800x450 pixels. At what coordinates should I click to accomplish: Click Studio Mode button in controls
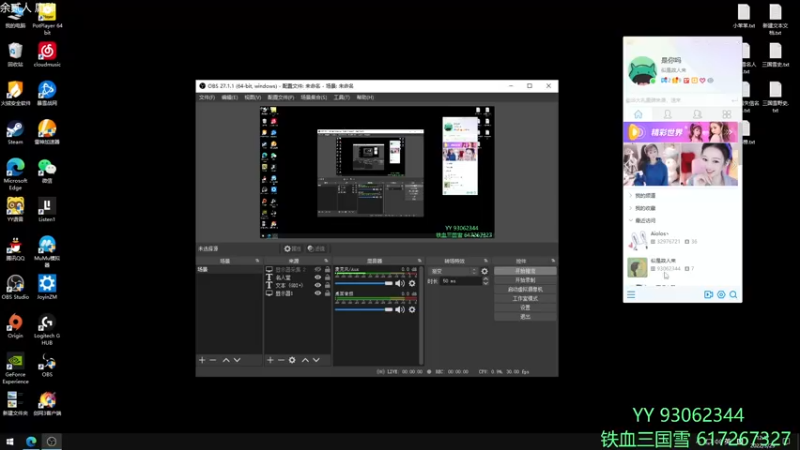point(525,298)
